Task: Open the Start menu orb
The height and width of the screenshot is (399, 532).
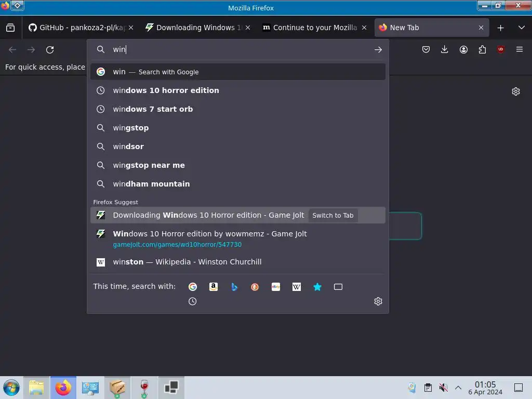Action: (11, 388)
